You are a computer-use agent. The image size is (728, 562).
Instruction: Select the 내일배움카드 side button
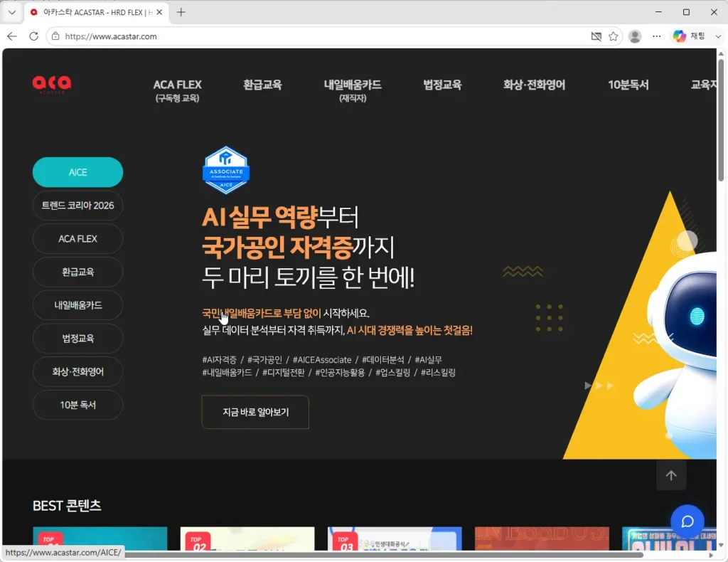(77, 305)
